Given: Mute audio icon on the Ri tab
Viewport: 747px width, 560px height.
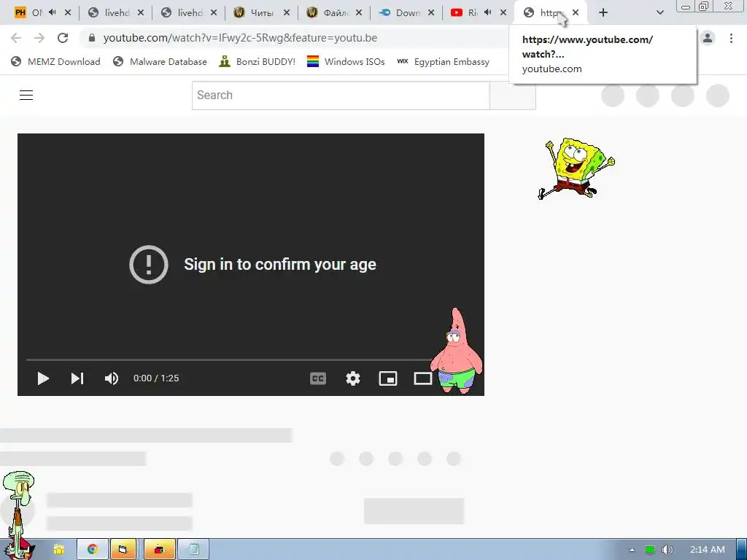Looking at the screenshot, I should tap(488, 12).
